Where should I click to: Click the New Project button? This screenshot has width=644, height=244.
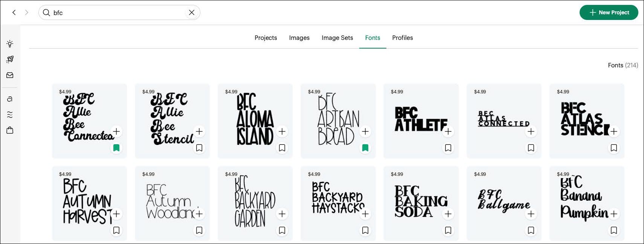coord(609,12)
